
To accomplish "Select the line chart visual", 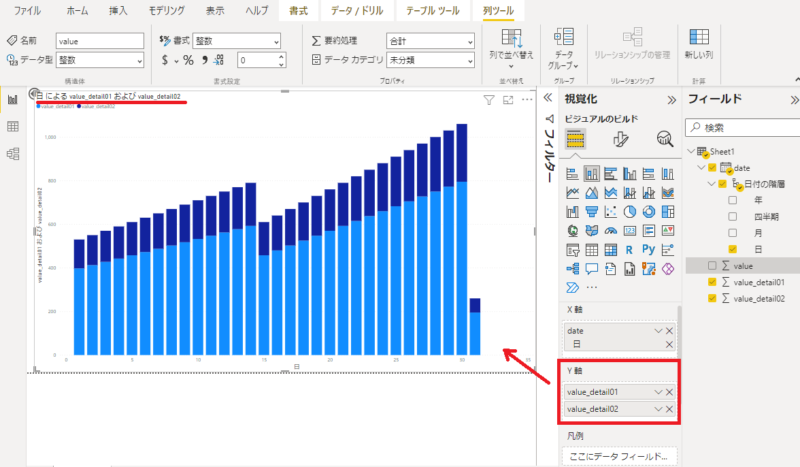I will point(572,193).
